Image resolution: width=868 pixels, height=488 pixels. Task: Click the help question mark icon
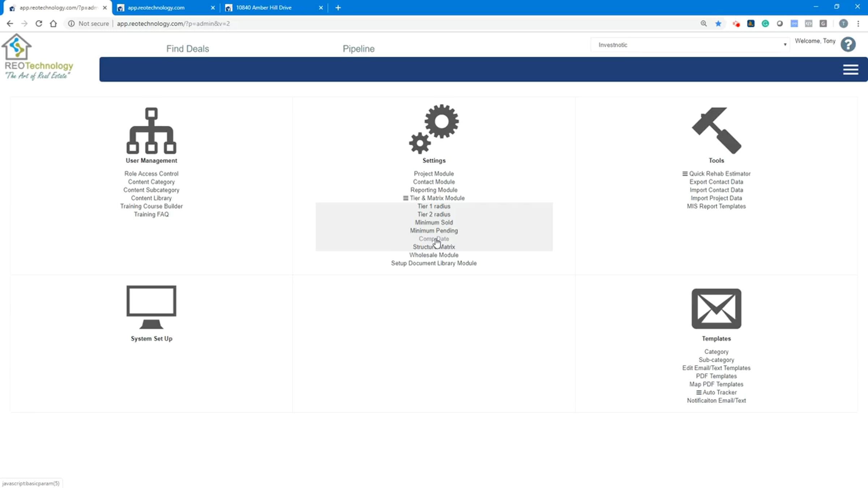(848, 44)
